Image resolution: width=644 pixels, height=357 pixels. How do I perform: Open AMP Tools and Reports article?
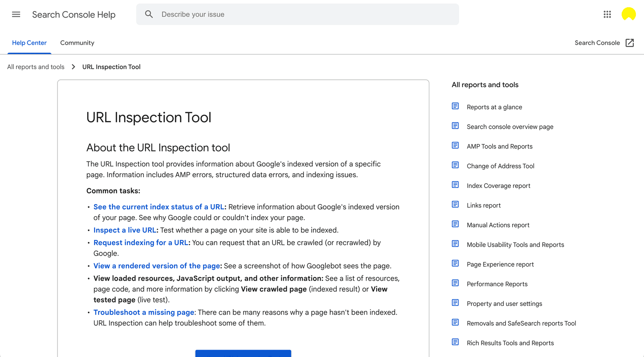point(500,147)
